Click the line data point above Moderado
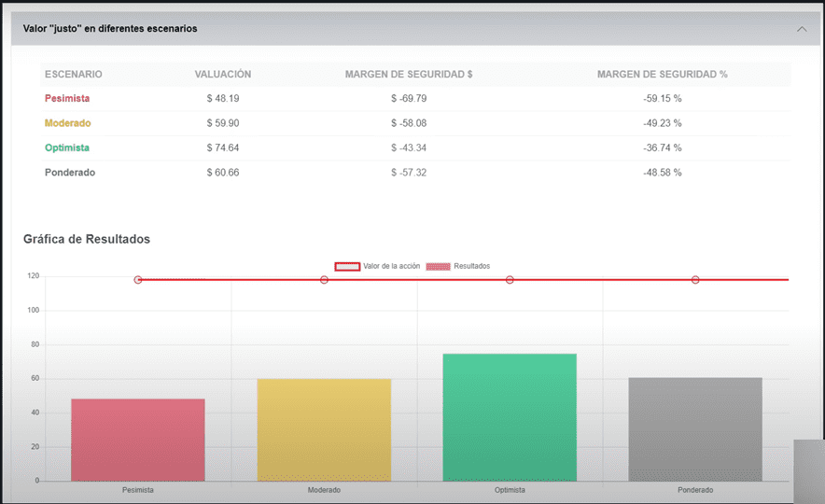The image size is (825, 504). [324, 280]
